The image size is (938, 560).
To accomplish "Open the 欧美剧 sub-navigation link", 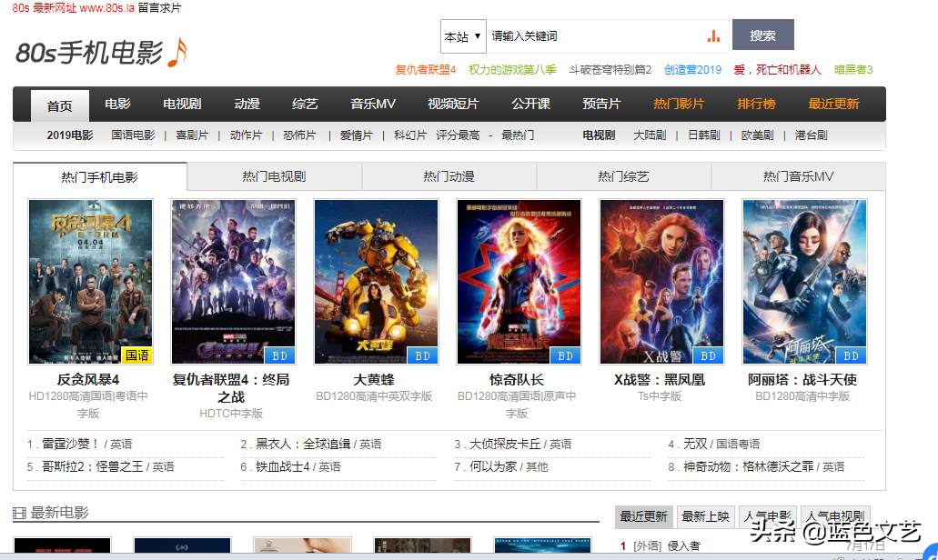I will tap(757, 135).
